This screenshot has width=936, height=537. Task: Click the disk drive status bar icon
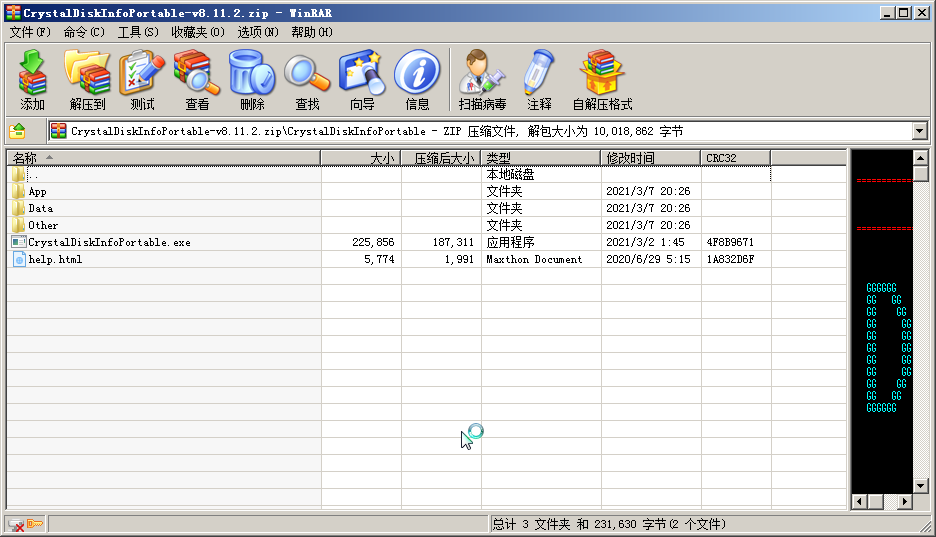[x=16, y=524]
